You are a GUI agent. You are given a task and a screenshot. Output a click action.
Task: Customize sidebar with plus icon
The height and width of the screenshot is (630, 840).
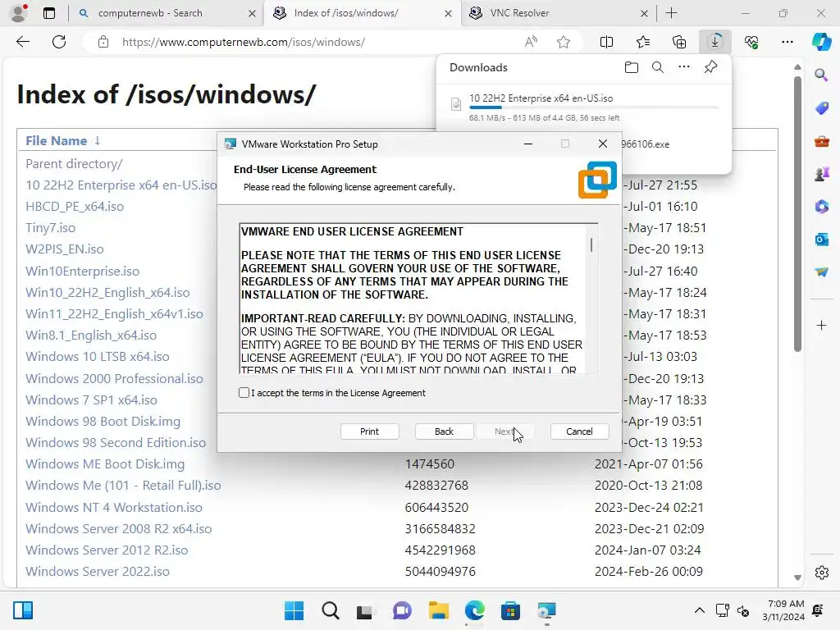821,325
